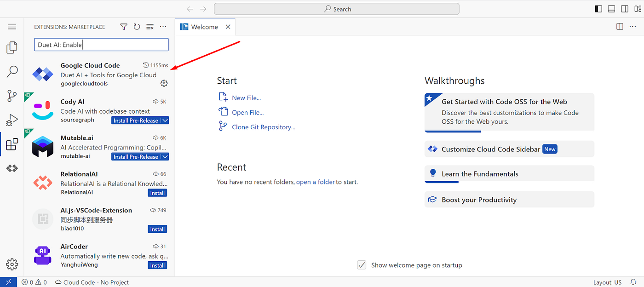
Task: Select the Welcome tab
Action: tap(205, 27)
